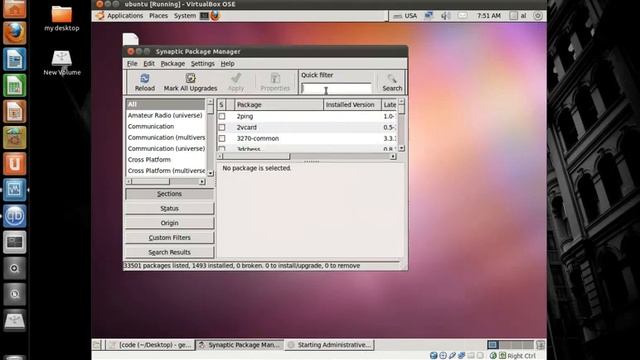
Task: Click the package list down scroll arrow
Action: [x=402, y=148]
